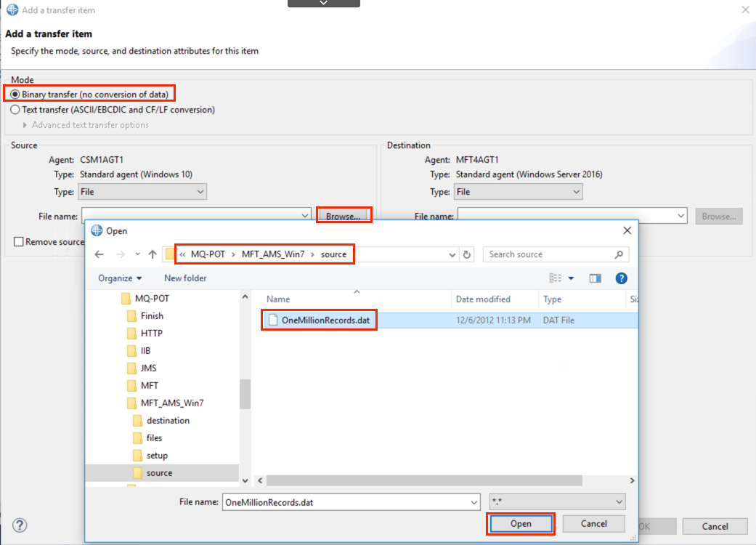Click MFT_AMS_Win7 in address breadcrumb
Screen dimensions: 756x545
click(x=273, y=254)
